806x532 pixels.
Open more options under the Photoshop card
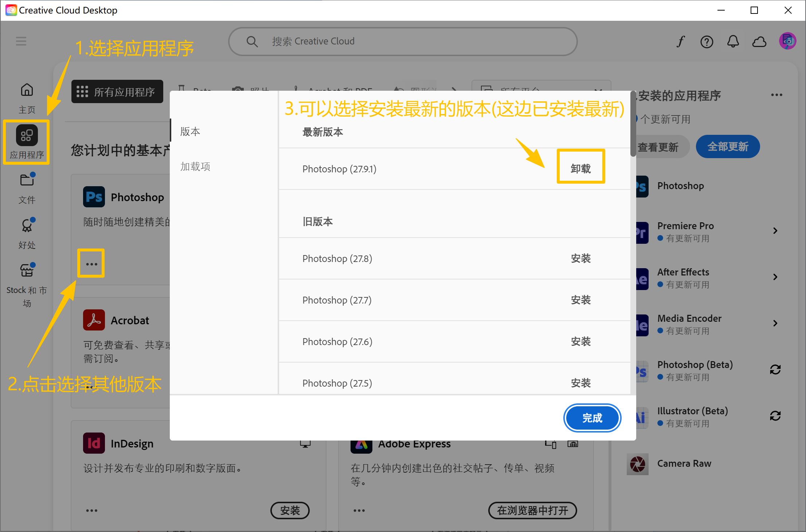point(91,264)
